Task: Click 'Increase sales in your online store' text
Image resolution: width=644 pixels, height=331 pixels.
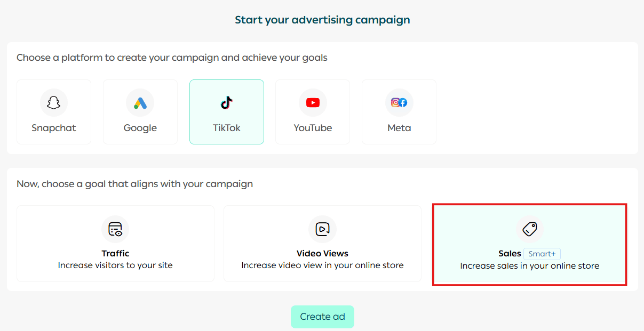Action: [x=529, y=266]
